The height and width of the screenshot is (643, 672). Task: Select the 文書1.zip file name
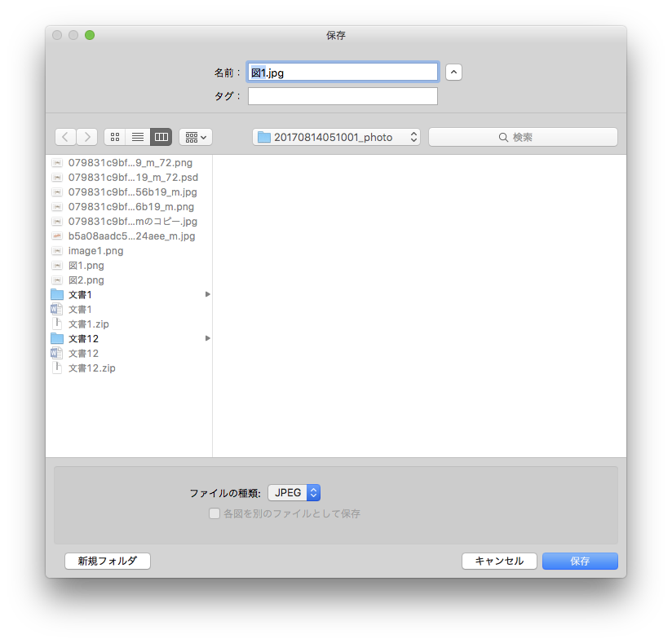pos(89,324)
